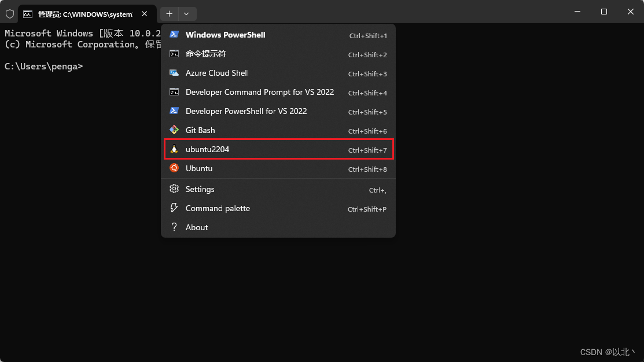Show the About dialog
The height and width of the screenshot is (362, 644).
coord(278,227)
